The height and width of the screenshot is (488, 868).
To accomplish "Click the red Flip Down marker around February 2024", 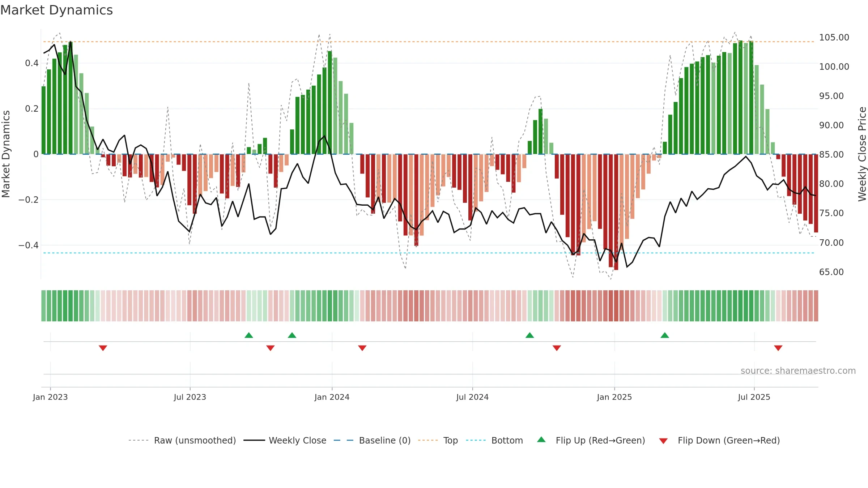I will [362, 348].
